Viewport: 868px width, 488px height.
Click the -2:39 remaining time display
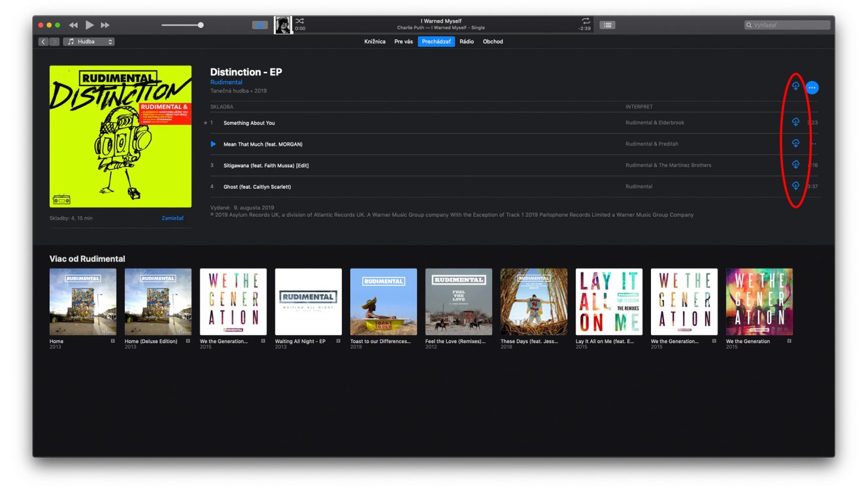[584, 29]
